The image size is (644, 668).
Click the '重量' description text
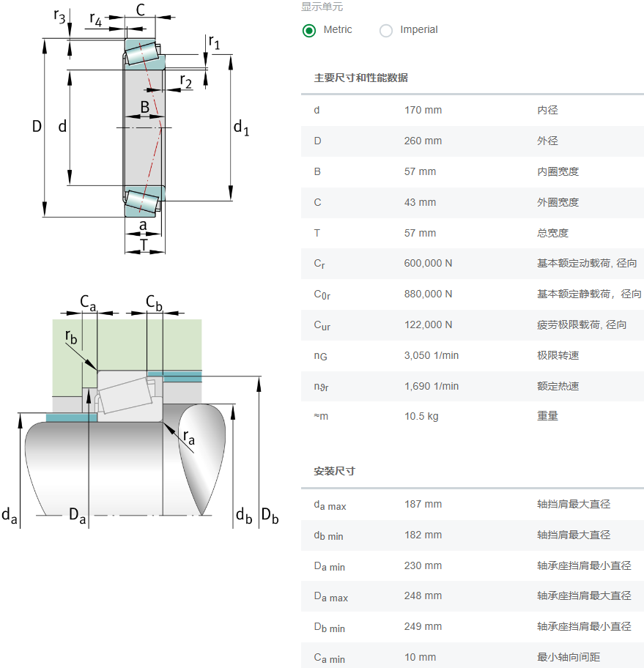pos(547,416)
